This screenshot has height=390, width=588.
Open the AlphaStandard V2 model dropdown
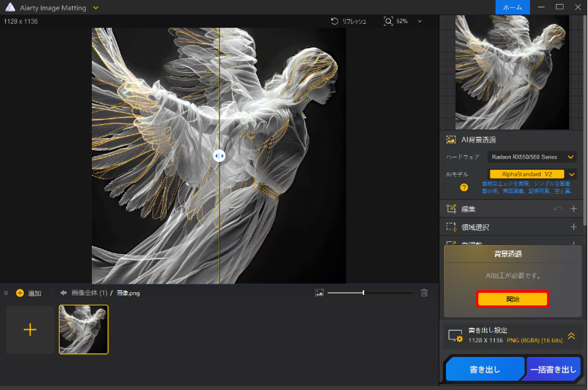click(571, 174)
